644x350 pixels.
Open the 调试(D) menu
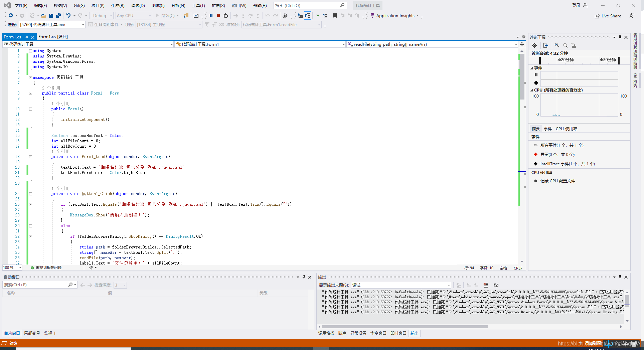coord(138,5)
